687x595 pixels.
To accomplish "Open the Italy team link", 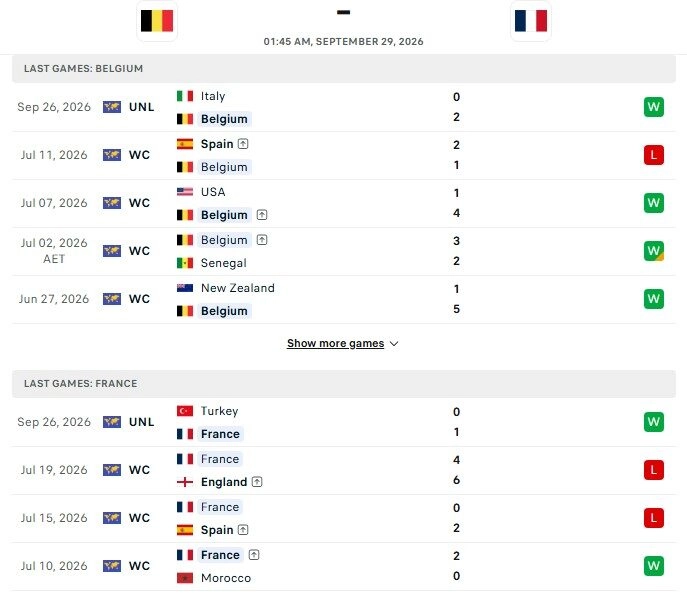I will [x=213, y=96].
